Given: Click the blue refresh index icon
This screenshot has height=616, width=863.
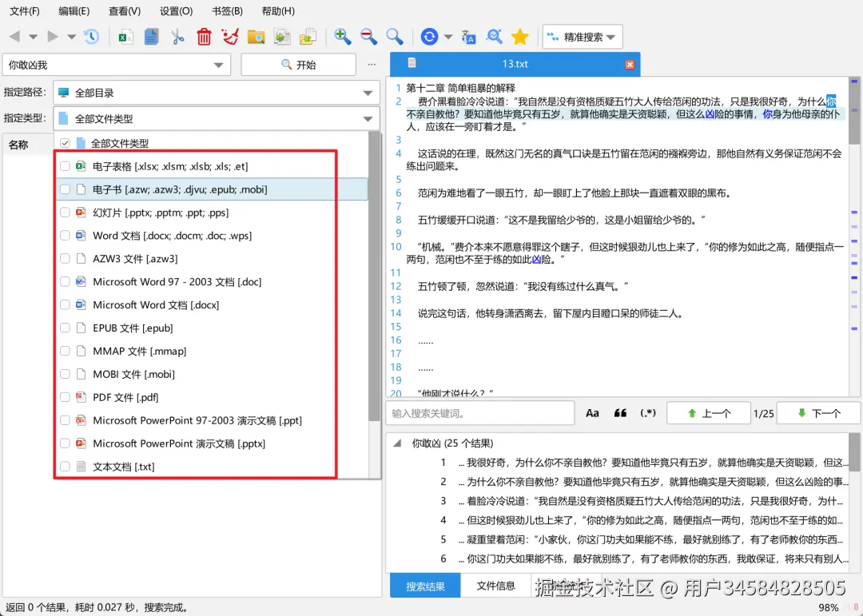Looking at the screenshot, I should click(x=429, y=37).
